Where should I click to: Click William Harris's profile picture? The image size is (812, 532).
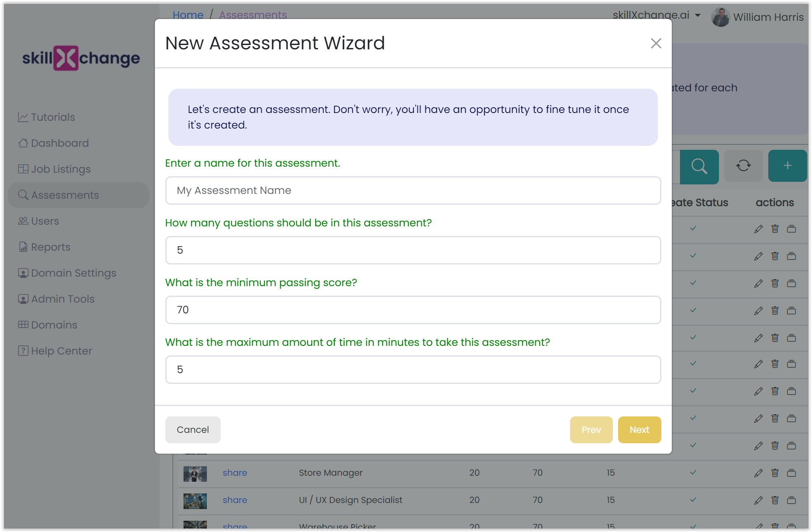[x=721, y=17]
